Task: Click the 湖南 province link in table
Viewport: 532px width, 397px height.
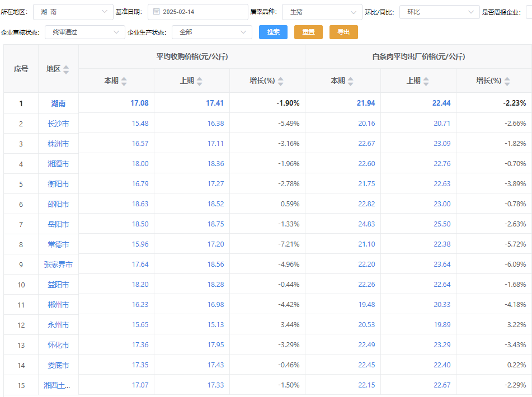Action: (x=58, y=103)
